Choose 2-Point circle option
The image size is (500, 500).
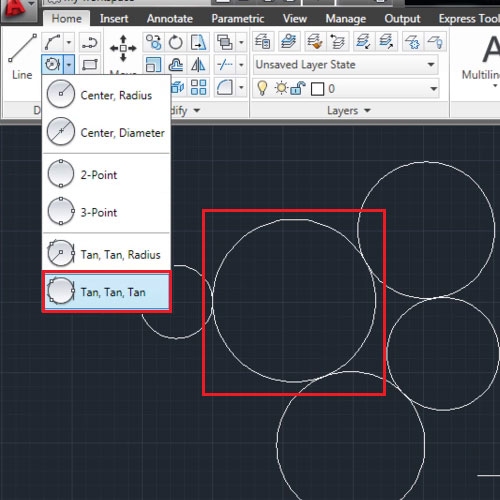coord(107,174)
